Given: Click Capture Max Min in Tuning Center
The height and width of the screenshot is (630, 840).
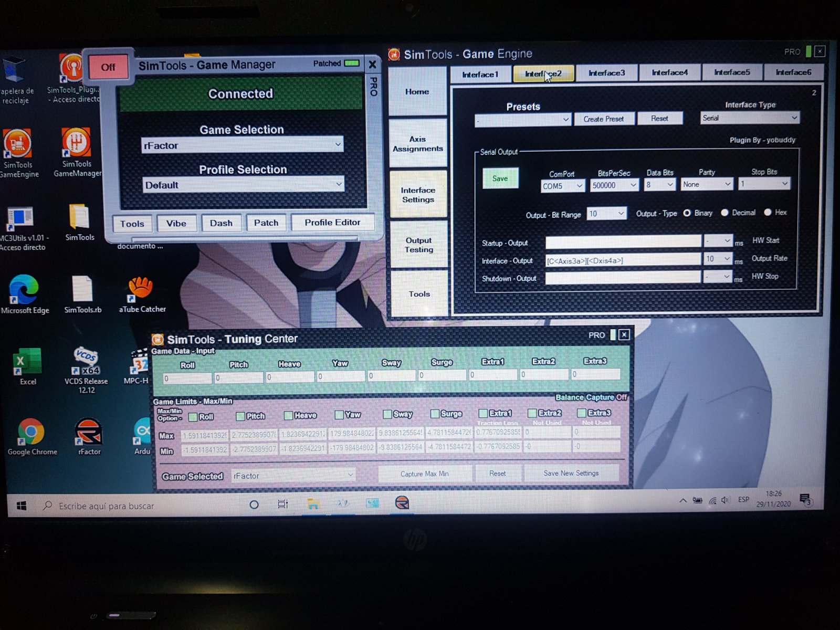Looking at the screenshot, I should pyautogui.click(x=424, y=474).
